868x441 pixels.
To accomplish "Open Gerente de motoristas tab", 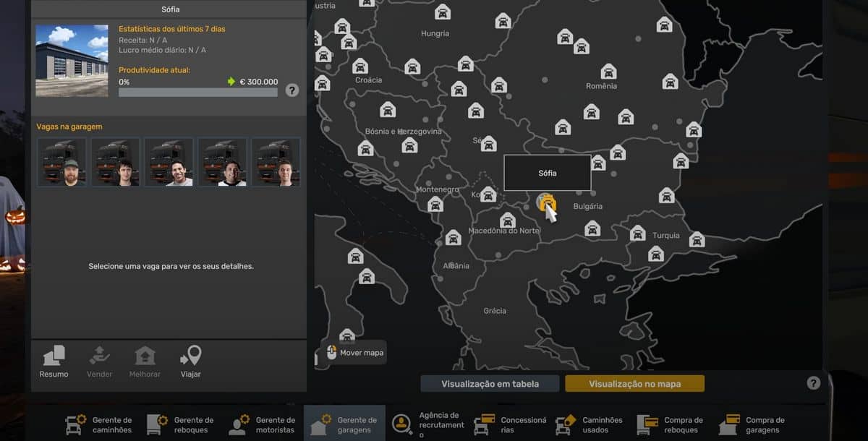I will [x=263, y=424].
